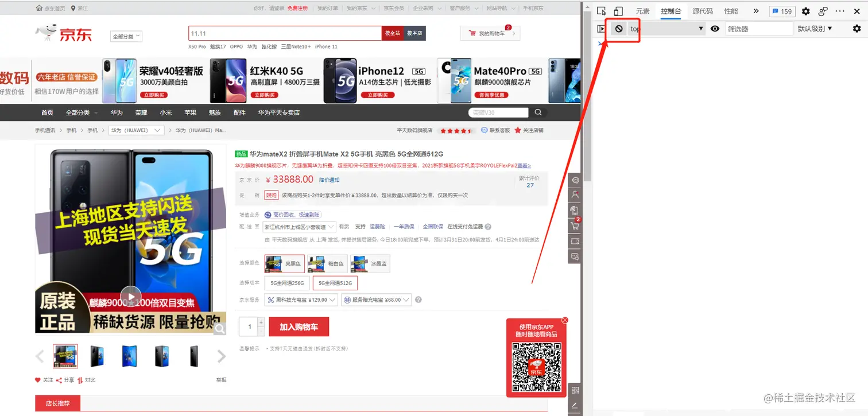Click the 搜全站 search button

(393, 33)
